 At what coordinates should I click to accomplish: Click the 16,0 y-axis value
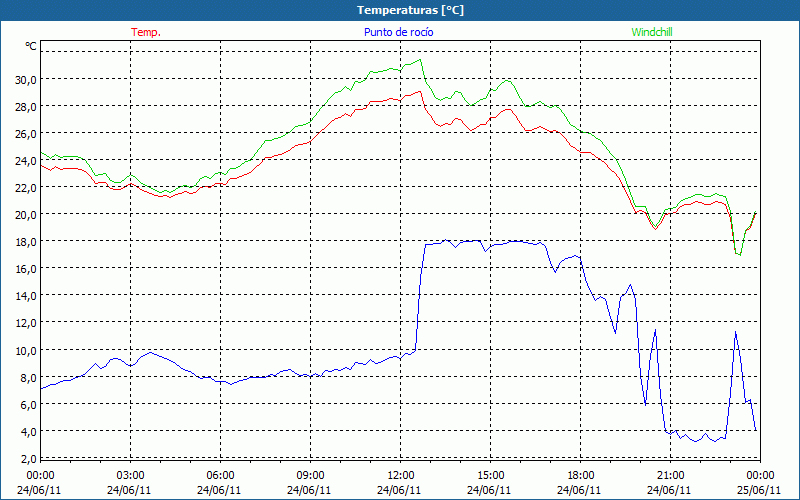coord(27,269)
